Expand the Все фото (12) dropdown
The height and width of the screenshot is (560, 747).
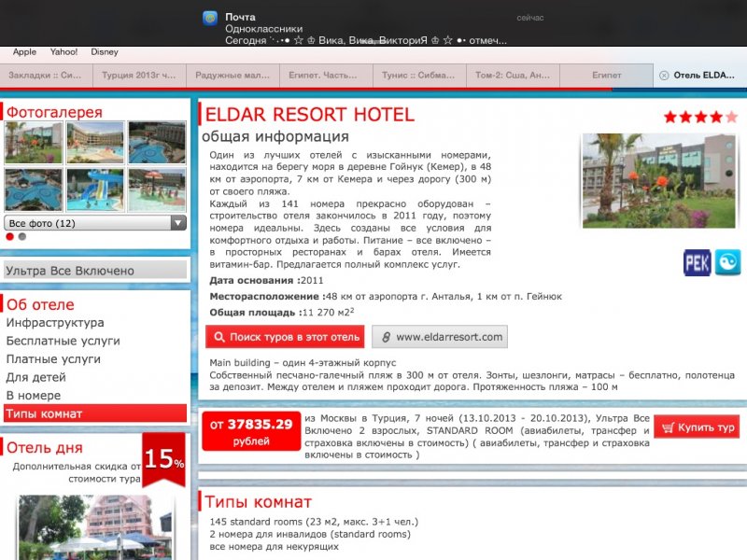tap(95, 223)
